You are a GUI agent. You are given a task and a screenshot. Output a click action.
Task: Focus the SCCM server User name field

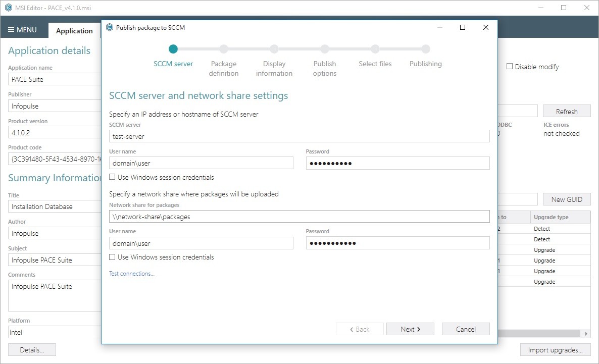[201, 163]
